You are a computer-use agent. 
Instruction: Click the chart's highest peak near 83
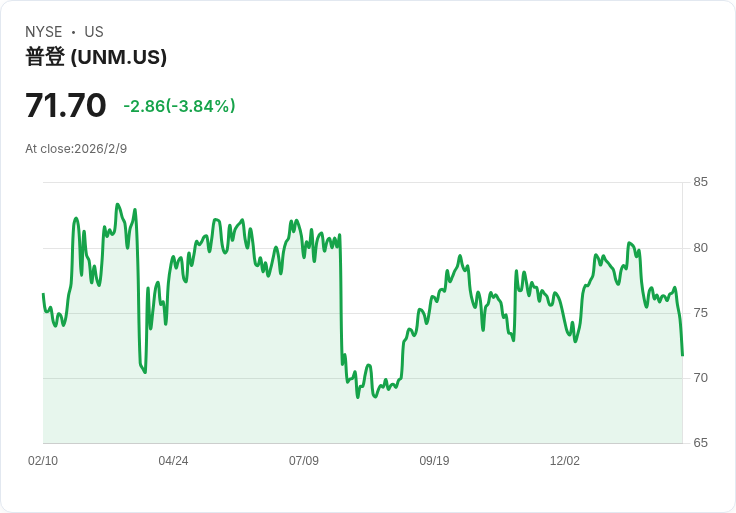pyautogui.click(x=117, y=204)
